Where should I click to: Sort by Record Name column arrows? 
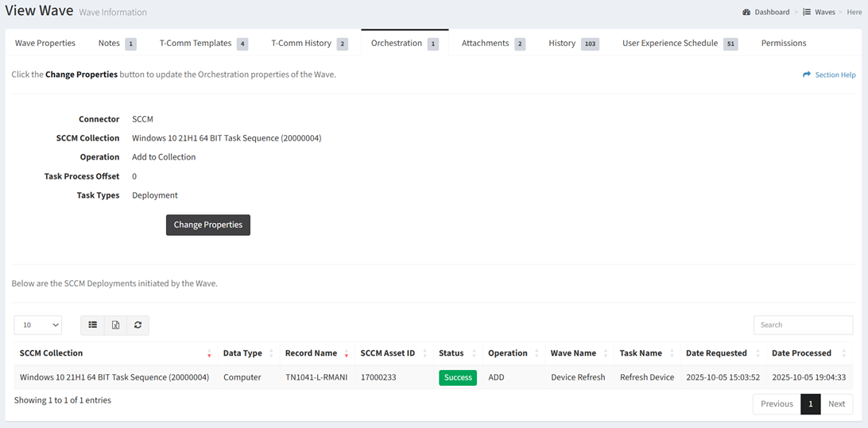click(x=346, y=353)
